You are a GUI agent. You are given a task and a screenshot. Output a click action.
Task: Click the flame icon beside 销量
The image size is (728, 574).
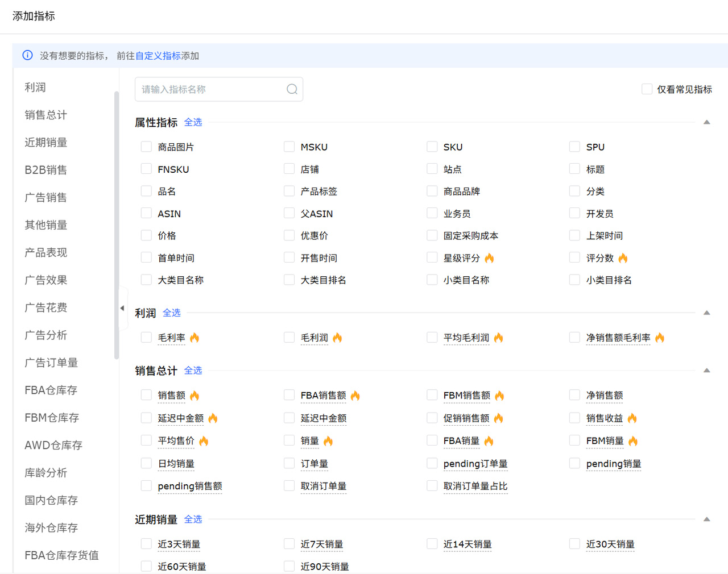[328, 441]
